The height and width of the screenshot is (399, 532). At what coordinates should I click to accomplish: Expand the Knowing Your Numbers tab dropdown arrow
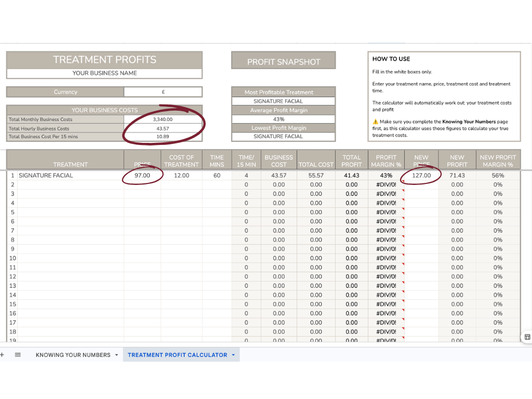point(116,355)
